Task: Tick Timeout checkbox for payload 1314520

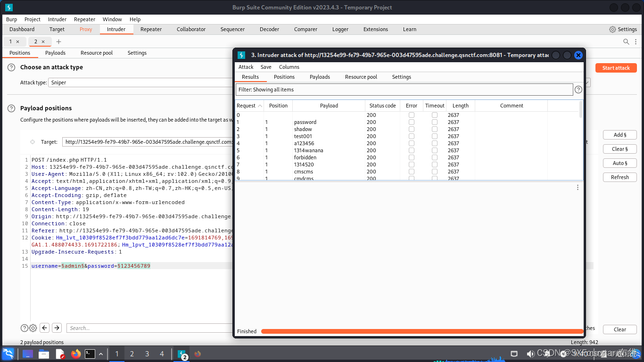Action: pyautogui.click(x=435, y=165)
